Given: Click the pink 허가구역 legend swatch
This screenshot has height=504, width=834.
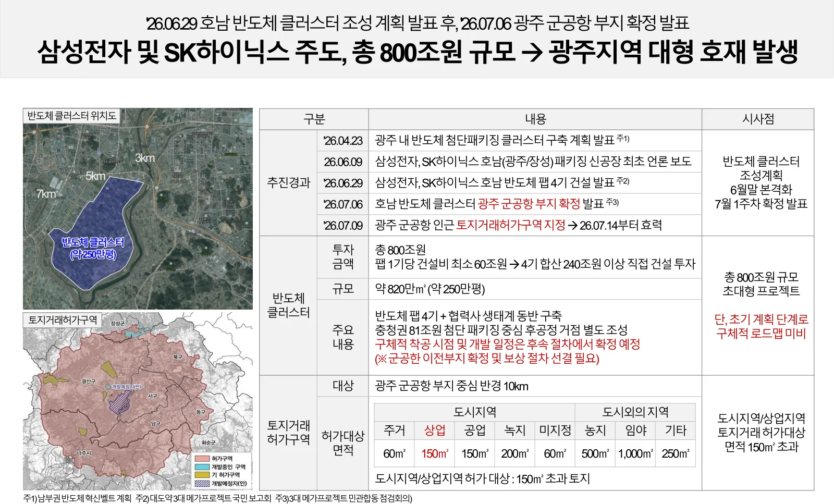Looking at the screenshot, I should tap(202, 459).
